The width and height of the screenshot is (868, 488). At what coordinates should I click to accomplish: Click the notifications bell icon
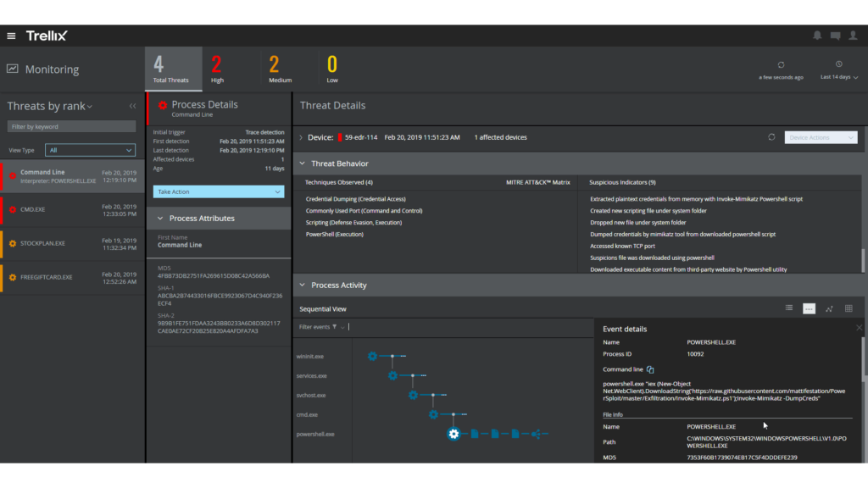(817, 36)
